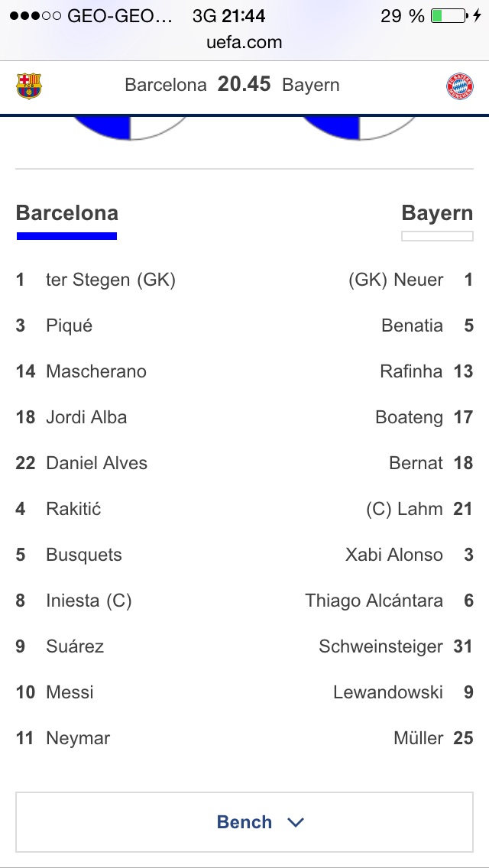
Task: Tap the Bayern Munich crest icon
Action: 460,86
